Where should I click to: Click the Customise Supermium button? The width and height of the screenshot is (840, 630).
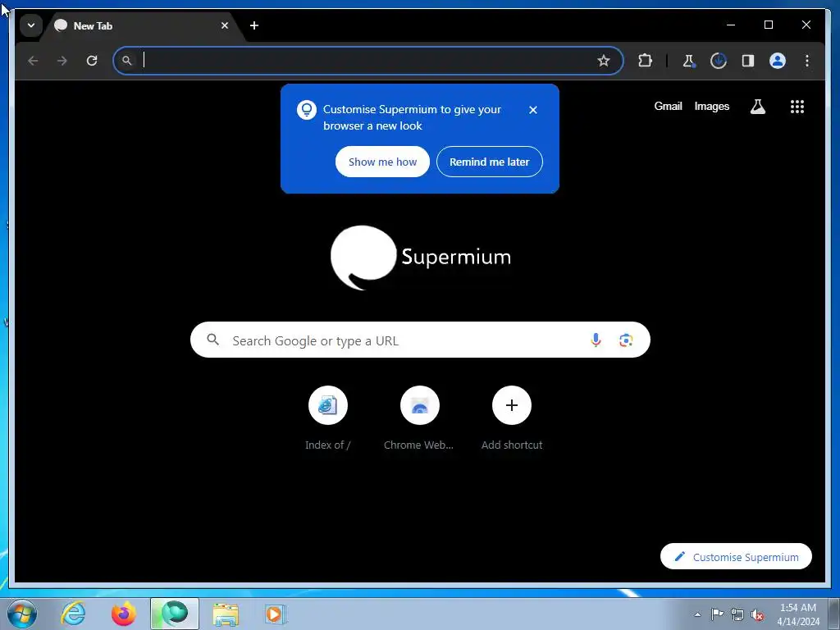click(736, 557)
